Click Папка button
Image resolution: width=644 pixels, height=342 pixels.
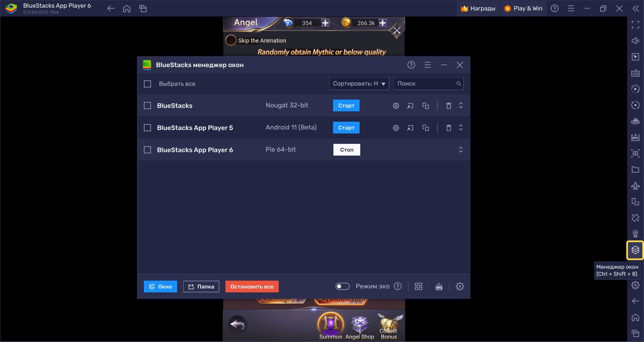pos(201,287)
